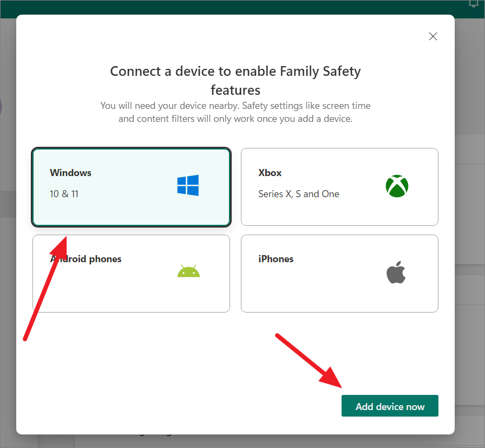Click the Add device now button
Screen dimensions: 485x448
click(390, 406)
